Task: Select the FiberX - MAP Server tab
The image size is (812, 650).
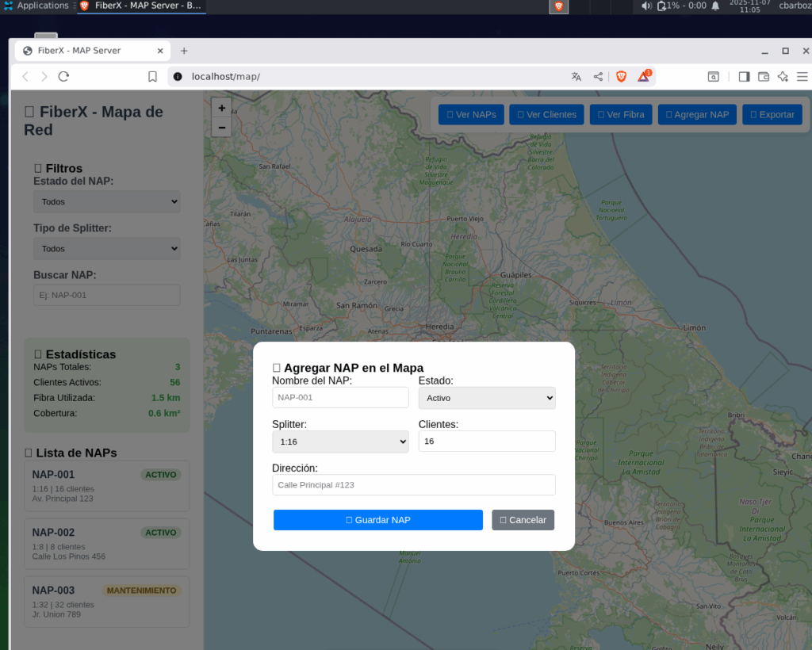Action: pos(92,51)
